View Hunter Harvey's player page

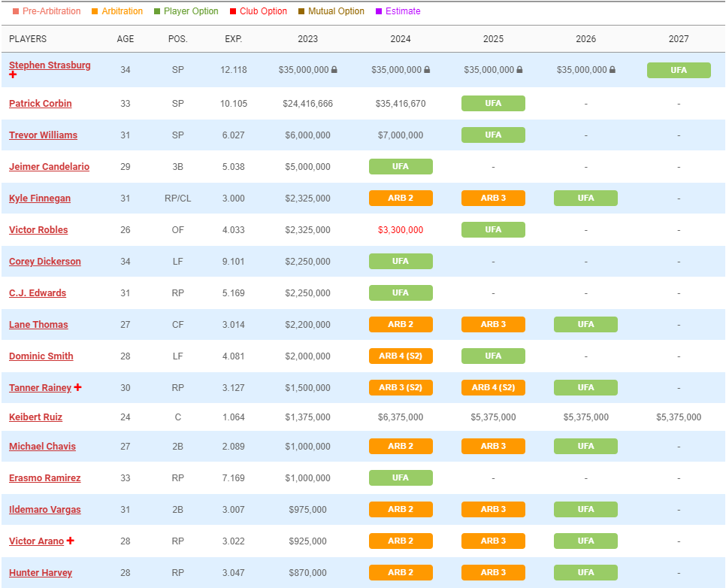click(x=41, y=573)
